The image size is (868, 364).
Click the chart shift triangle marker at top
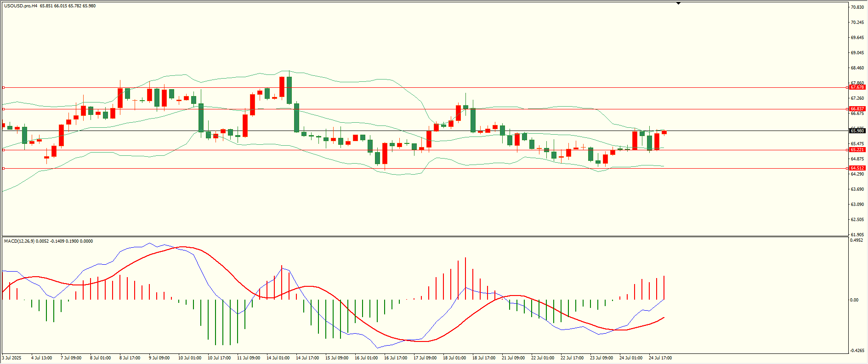(x=678, y=3)
